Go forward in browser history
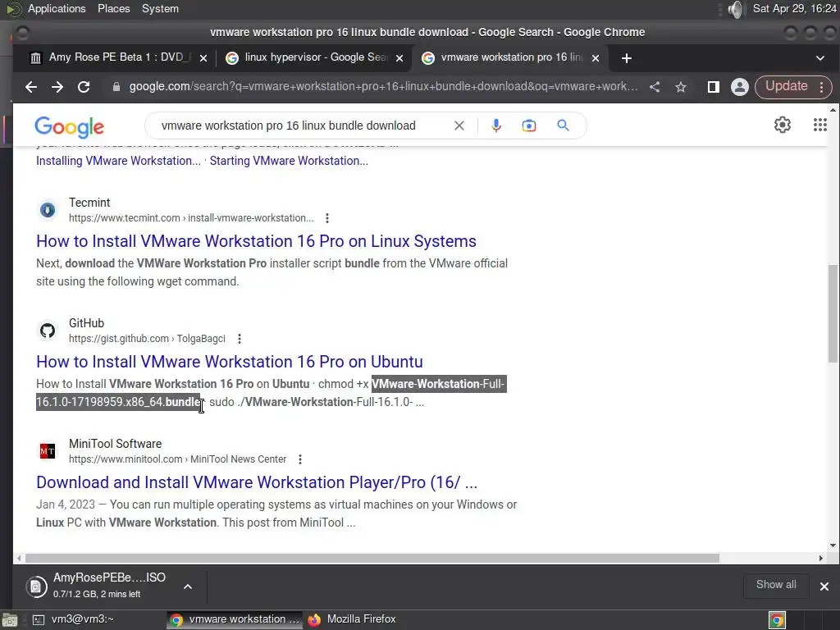Screen dimensions: 840x630 pos(57,87)
